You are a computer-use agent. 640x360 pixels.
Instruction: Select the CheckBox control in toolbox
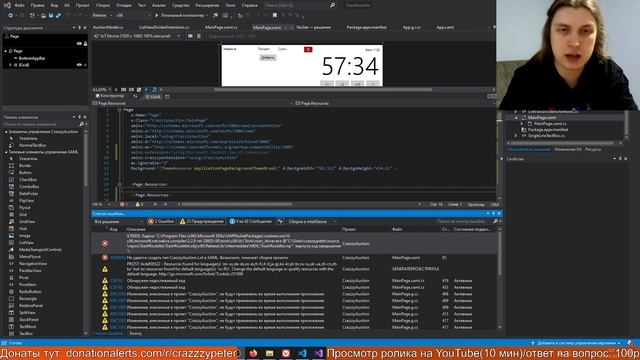(x=28, y=180)
